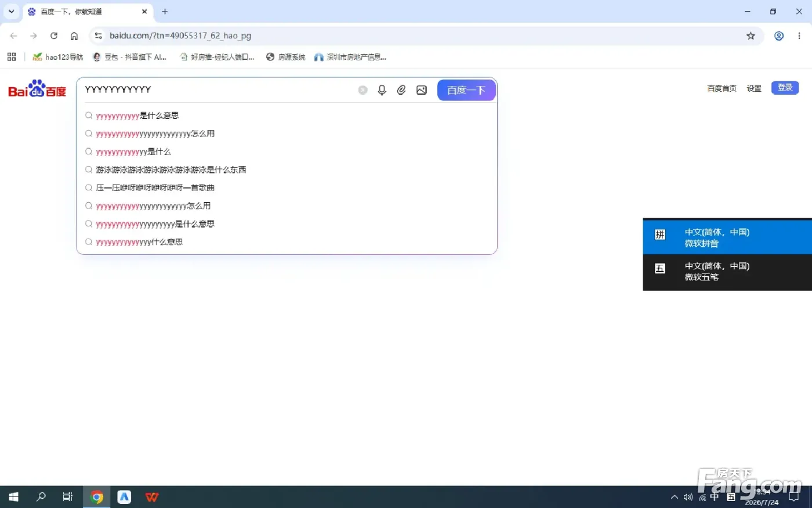The width and height of the screenshot is (812, 508).
Task: Select suggestion 压一压咿呀...一首歌曲
Action: 155,188
